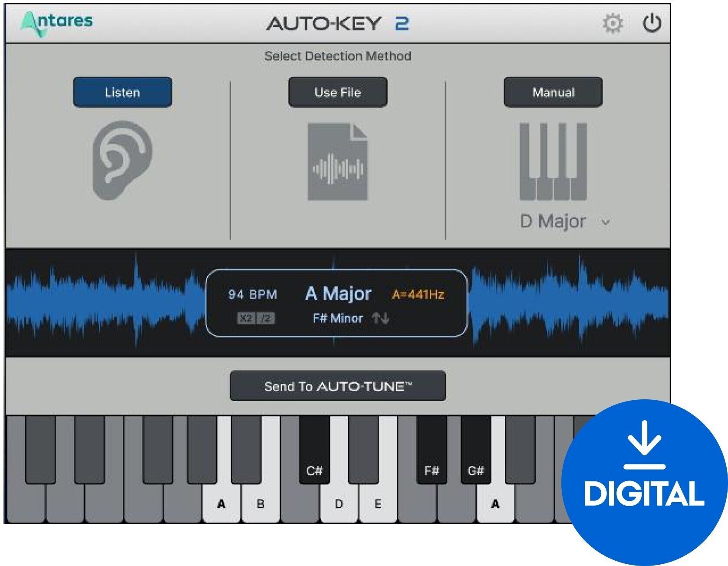Enable the Listen detection method
This screenshot has width=728, height=566.
click(122, 92)
